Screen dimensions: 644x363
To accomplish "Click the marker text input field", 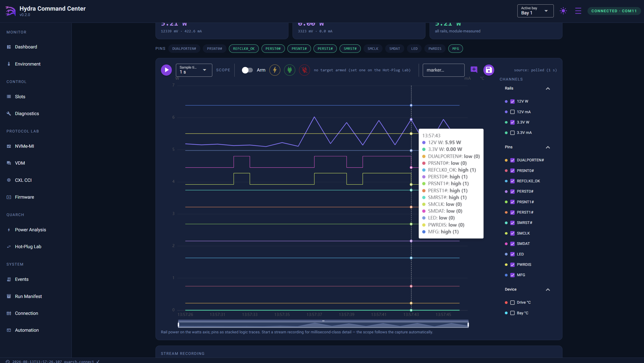I will (443, 70).
